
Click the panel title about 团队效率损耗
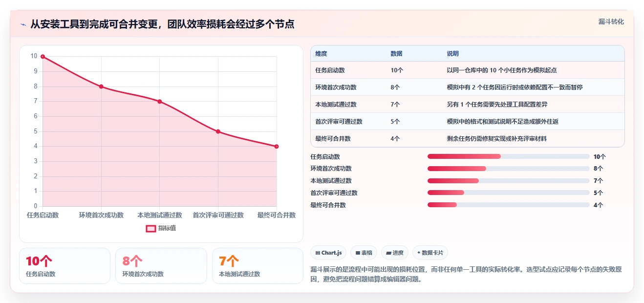click(162, 24)
